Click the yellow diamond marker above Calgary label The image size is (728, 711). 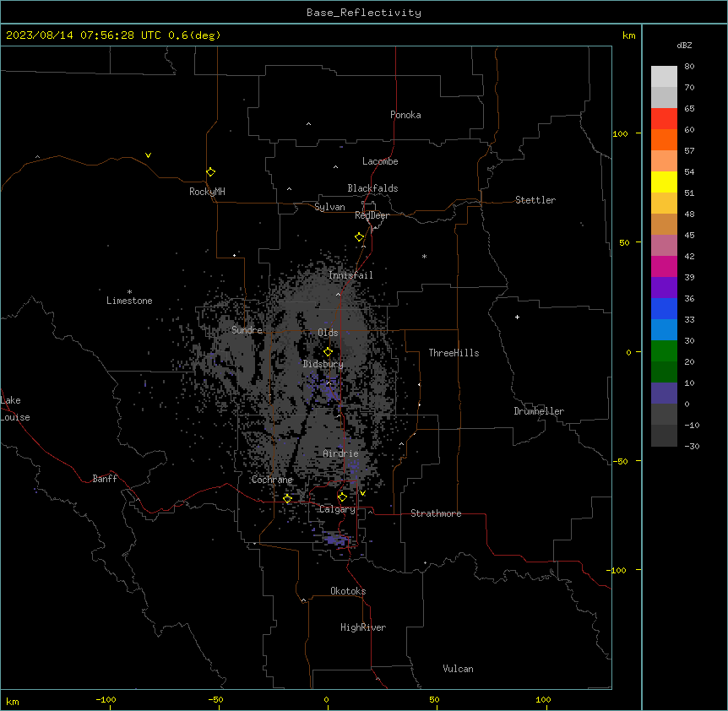[342, 497]
